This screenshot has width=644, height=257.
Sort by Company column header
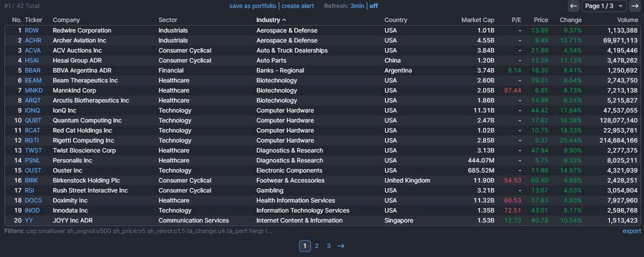click(66, 20)
